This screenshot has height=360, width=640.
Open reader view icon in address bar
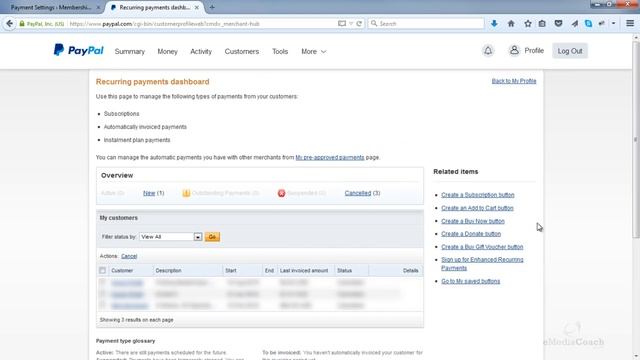(x=342, y=24)
